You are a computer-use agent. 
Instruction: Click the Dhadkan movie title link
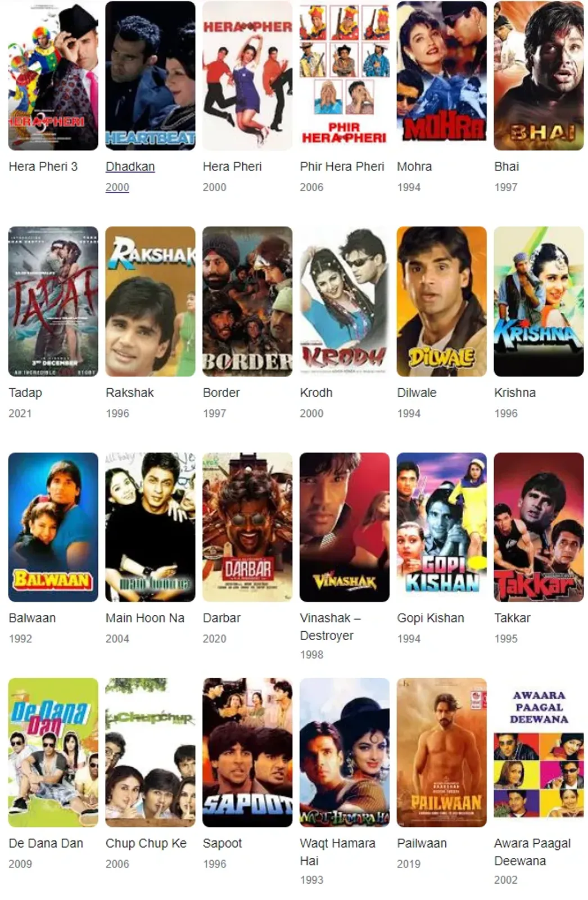pyautogui.click(x=130, y=166)
